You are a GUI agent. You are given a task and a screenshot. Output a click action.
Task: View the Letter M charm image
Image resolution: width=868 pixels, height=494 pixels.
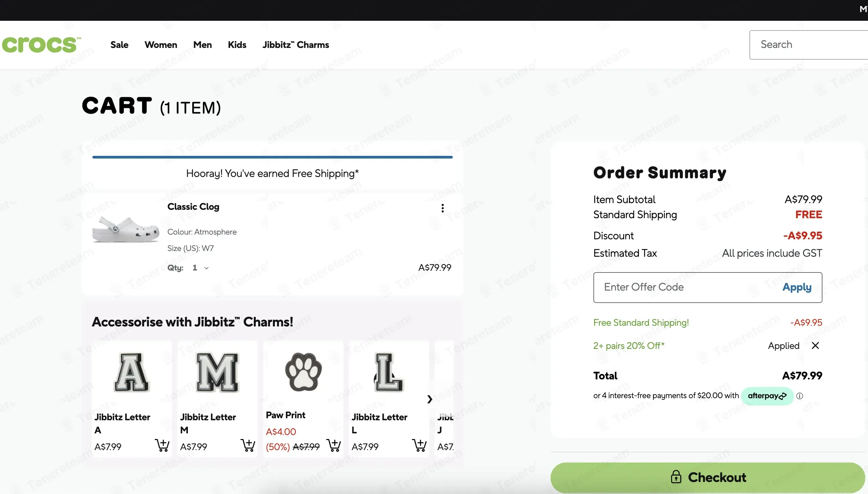(217, 372)
